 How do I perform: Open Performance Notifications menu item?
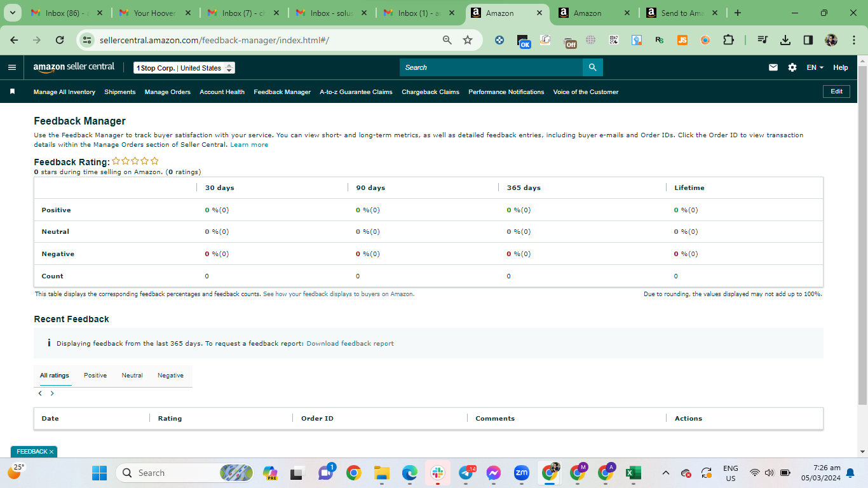point(506,92)
